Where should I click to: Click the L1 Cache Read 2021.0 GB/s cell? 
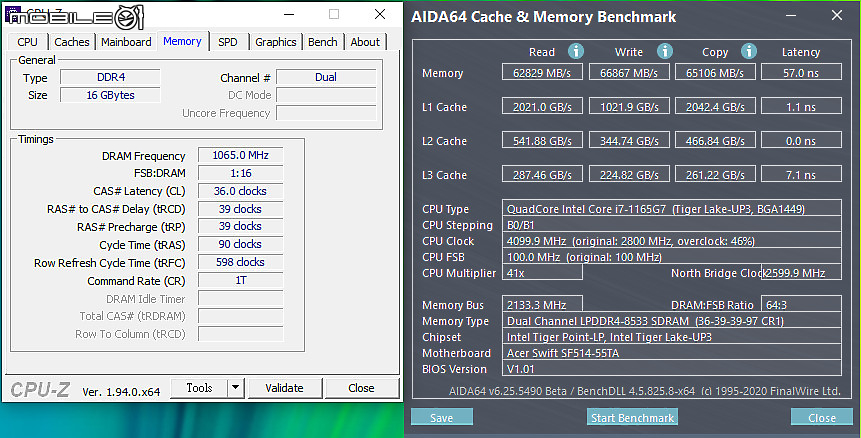(x=542, y=106)
